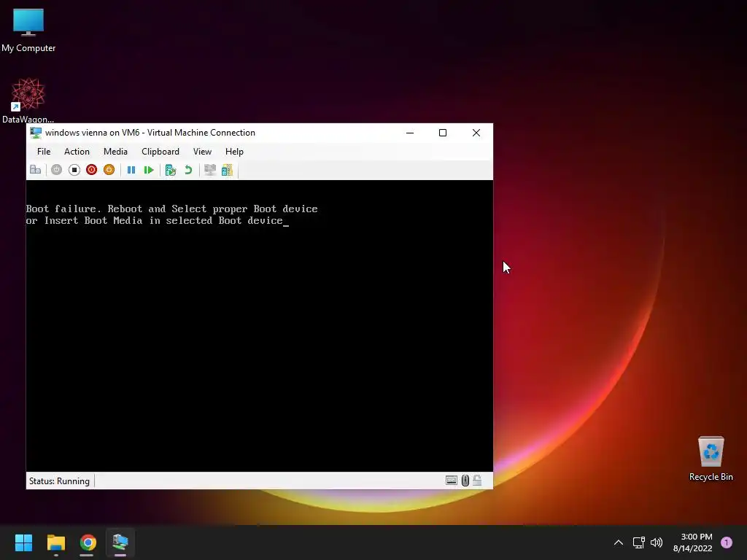This screenshot has width=747, height=560.
Task: Click the Ctrl+Alt+Delete toolbar icon
Action: tap(35, 169)
